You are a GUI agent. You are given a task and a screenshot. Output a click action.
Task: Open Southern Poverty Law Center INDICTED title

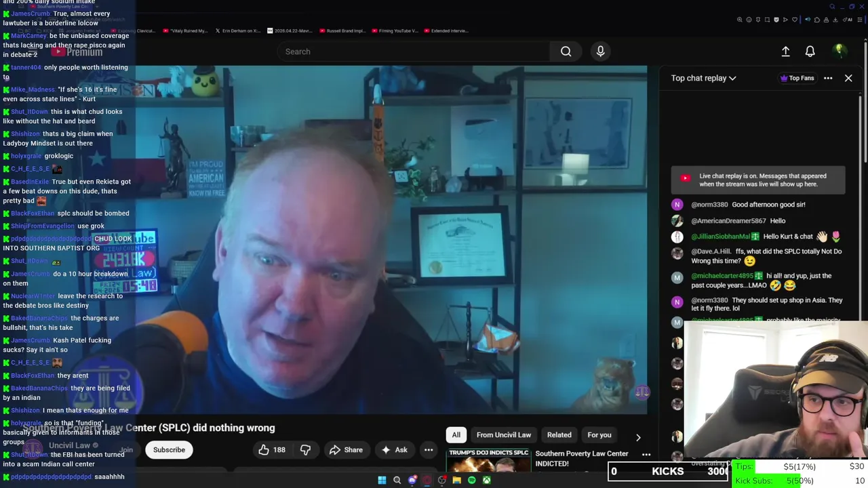click(582, 459)
